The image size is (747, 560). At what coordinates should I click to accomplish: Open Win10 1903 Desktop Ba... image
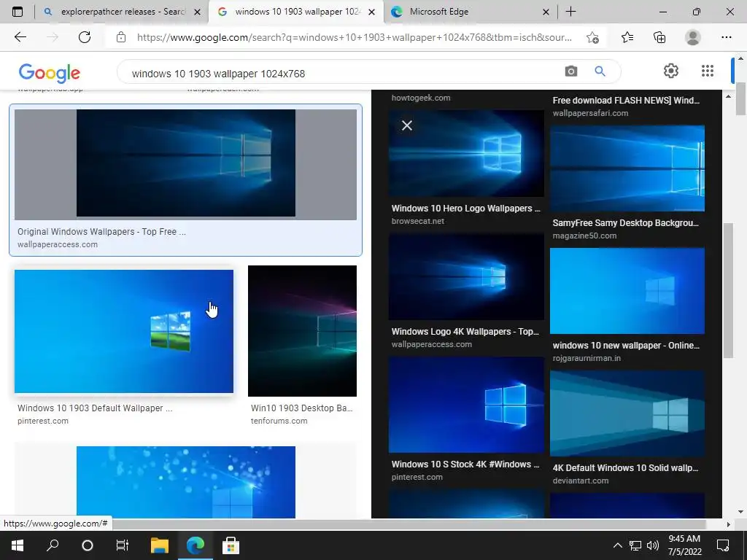click(x=302, y=331)
